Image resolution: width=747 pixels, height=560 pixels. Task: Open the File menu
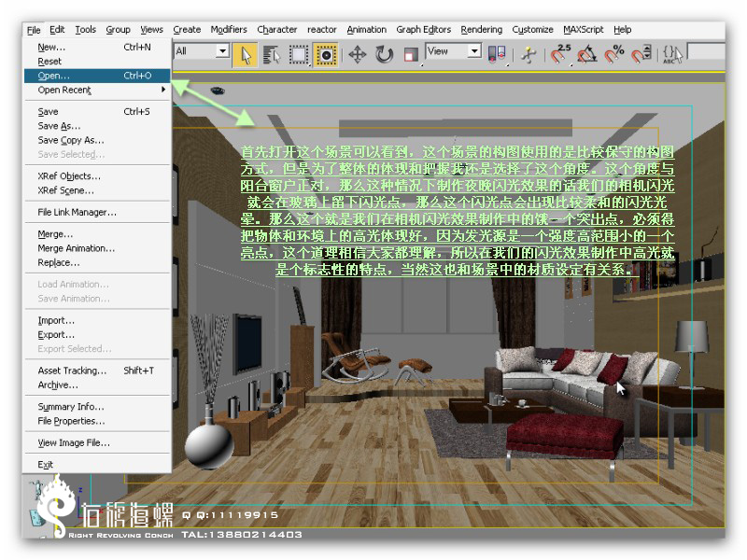pos(34,30)
